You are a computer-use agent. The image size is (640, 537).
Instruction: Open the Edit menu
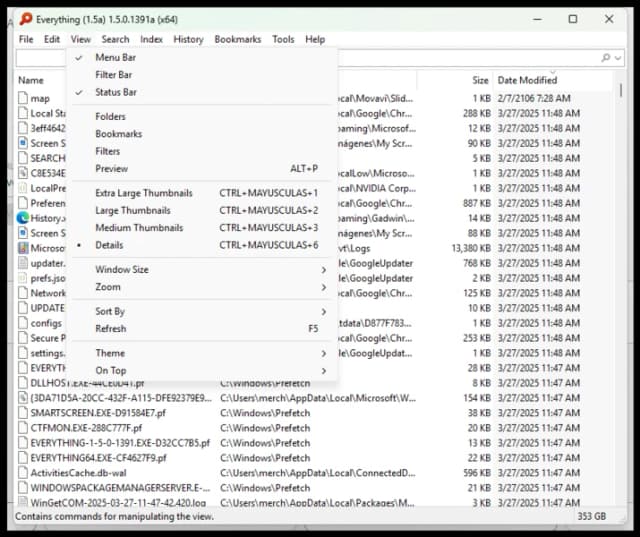pyautogui.click(x=52, y=39)
